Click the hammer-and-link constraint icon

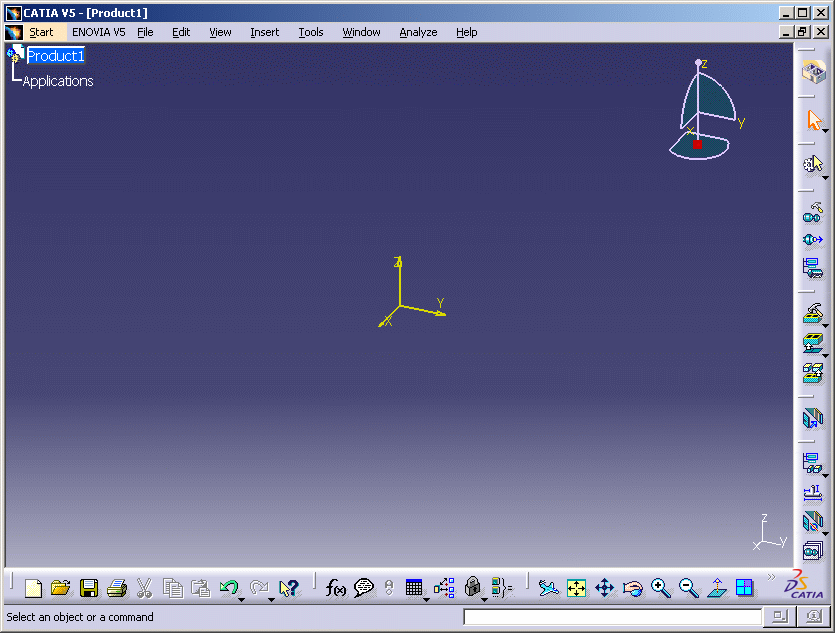tap(813, 212)
